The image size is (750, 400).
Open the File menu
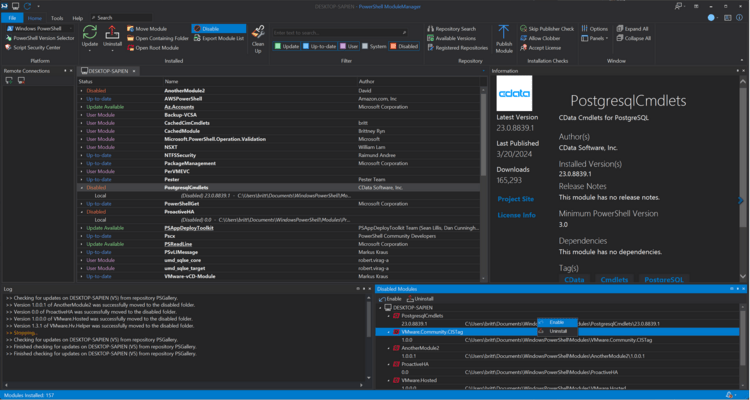12,18
